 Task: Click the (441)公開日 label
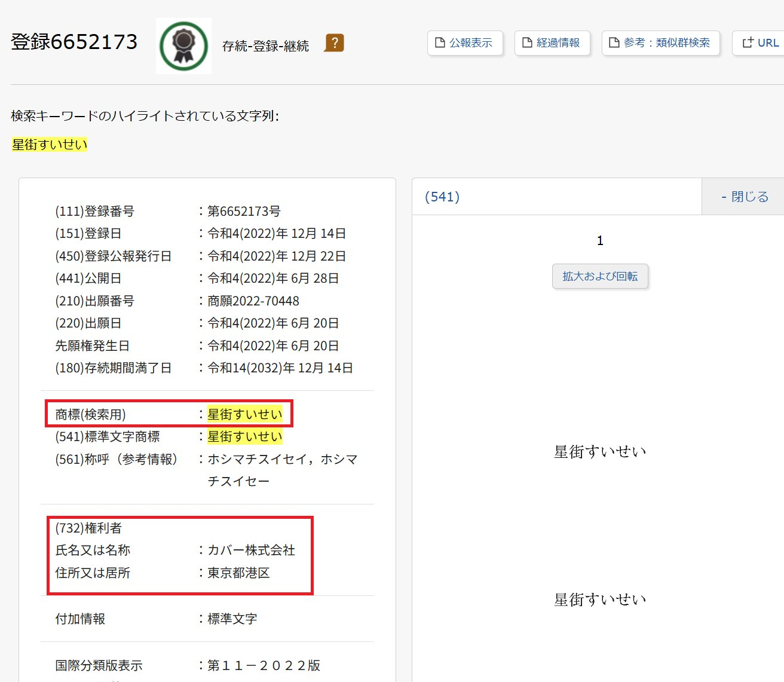[x=88, y=279]
